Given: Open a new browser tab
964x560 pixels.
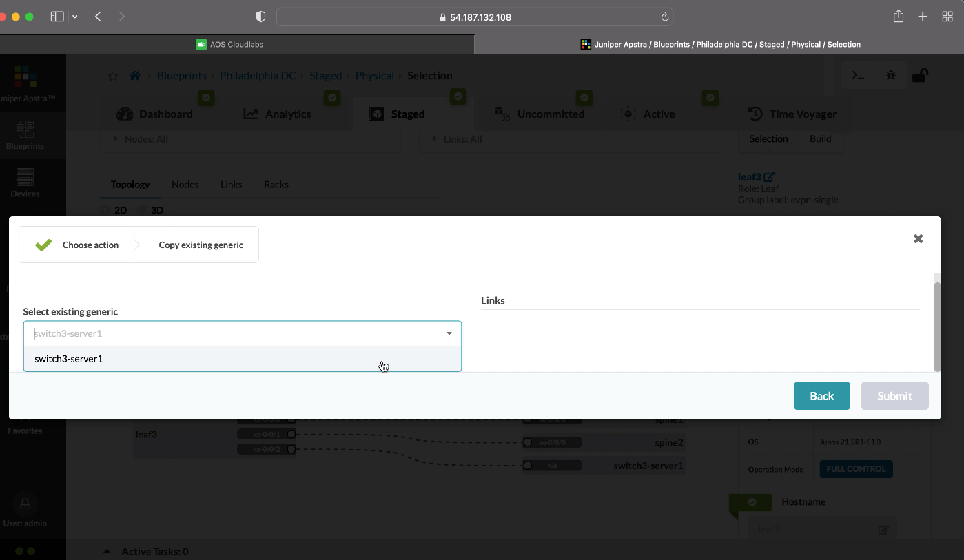Looking at the screenshot, I should coord(923,17).
